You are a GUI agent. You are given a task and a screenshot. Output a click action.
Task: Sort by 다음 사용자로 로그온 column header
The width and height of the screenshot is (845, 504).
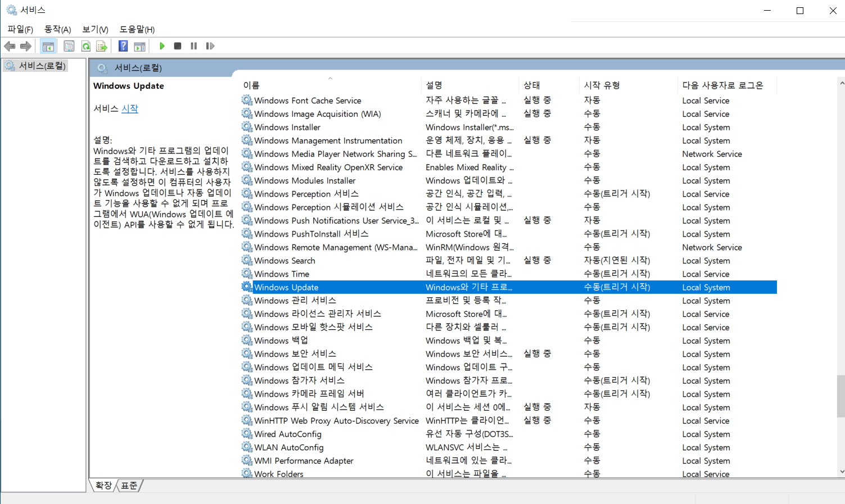tap(727, 85)
